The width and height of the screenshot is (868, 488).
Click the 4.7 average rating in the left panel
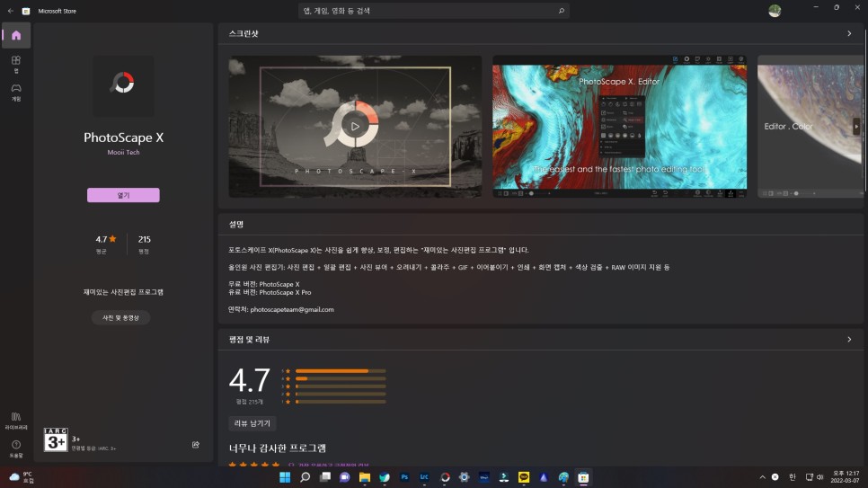pos(106,239)
